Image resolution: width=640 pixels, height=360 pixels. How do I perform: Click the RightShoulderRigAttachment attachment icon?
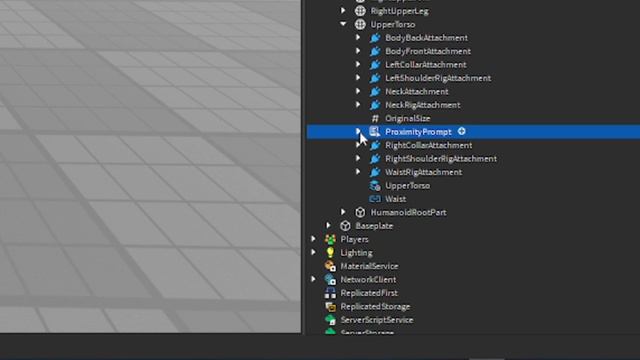click(375, 159)
